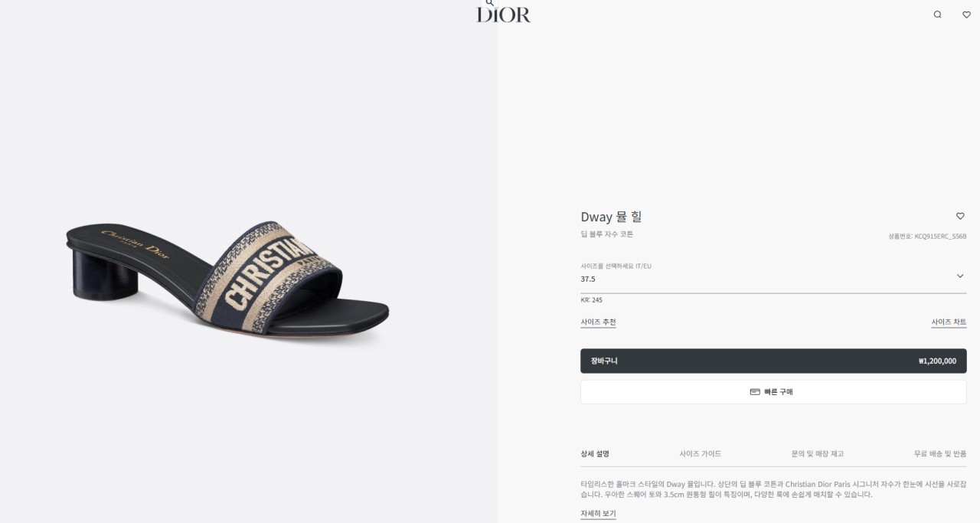Switch to the 사이즈 가이드 tab

[700, 453]
